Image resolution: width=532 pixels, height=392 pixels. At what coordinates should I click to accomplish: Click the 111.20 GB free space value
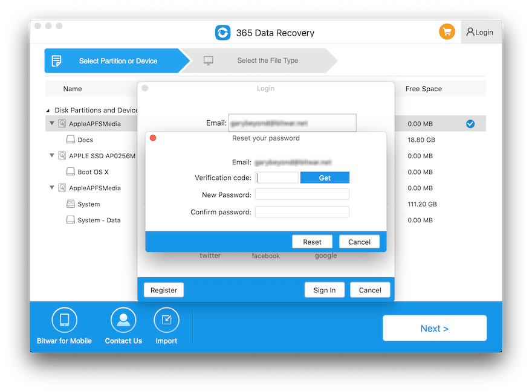(422, 204)
